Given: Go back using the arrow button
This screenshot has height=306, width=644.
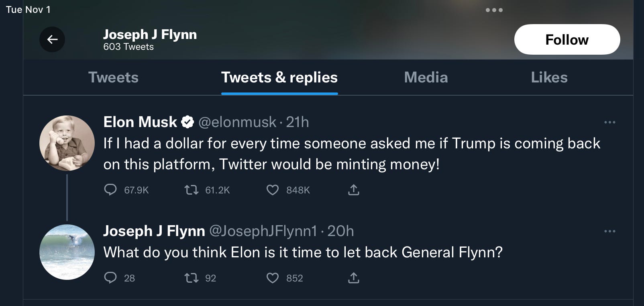Looking at the screenshot, I should click(52, 39).
